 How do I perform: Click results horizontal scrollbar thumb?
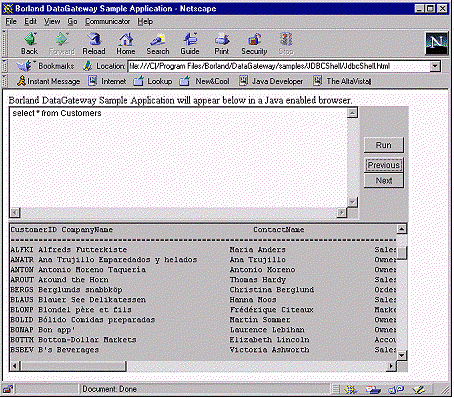[x=73, y=366]
